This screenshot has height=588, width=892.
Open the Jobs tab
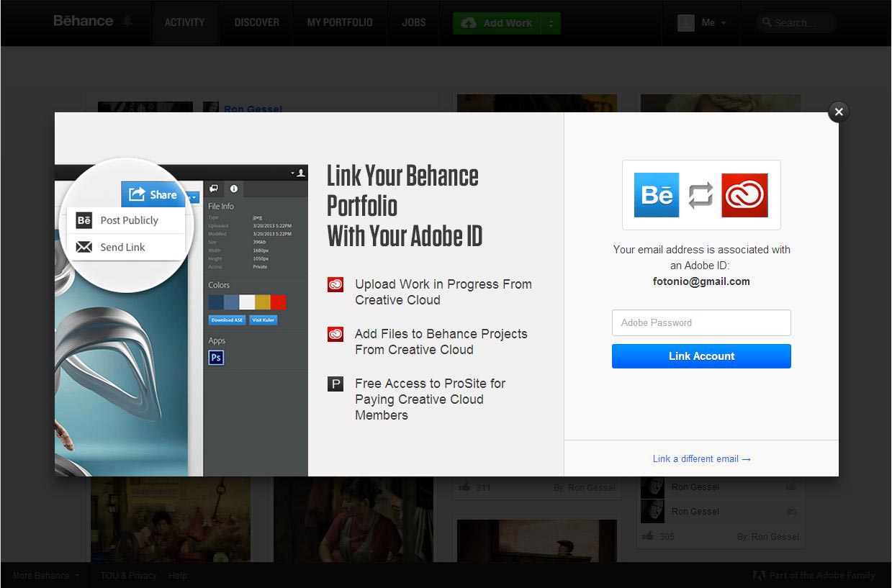414,22
